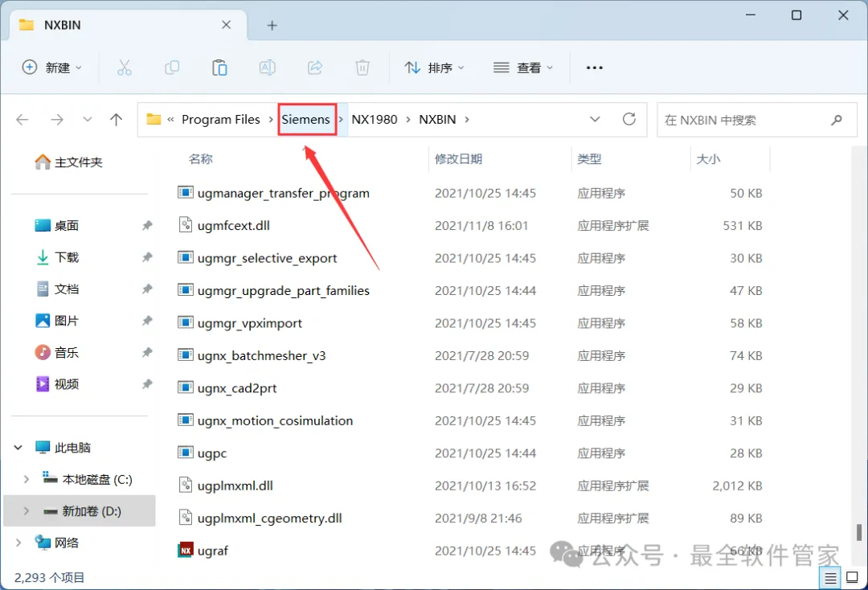Select ugnx_batchmesher_v3 file

pos(261,355)
